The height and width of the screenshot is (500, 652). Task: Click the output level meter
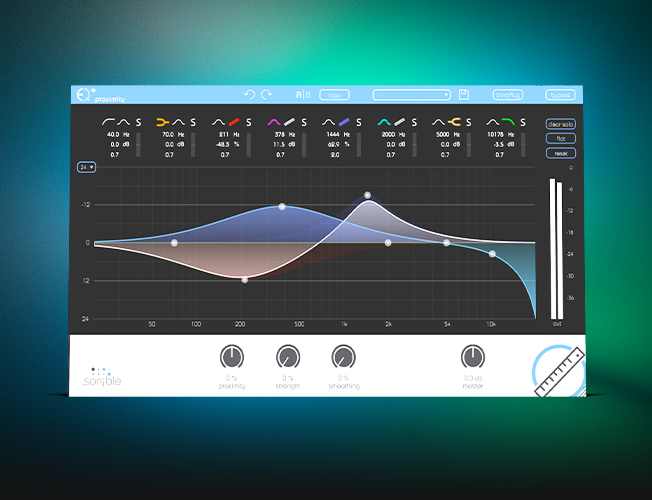tap(556, 249)
